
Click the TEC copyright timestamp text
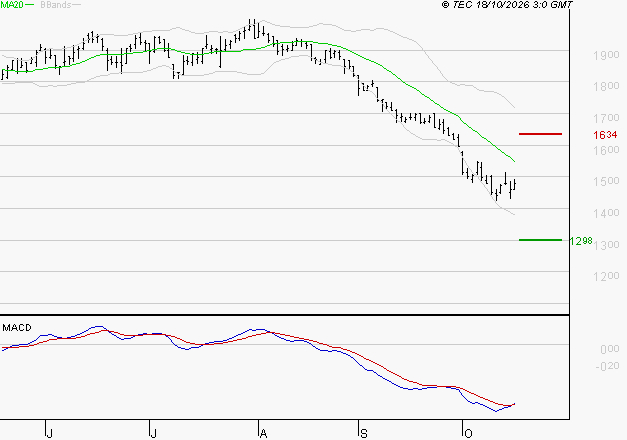click(507, 5)
